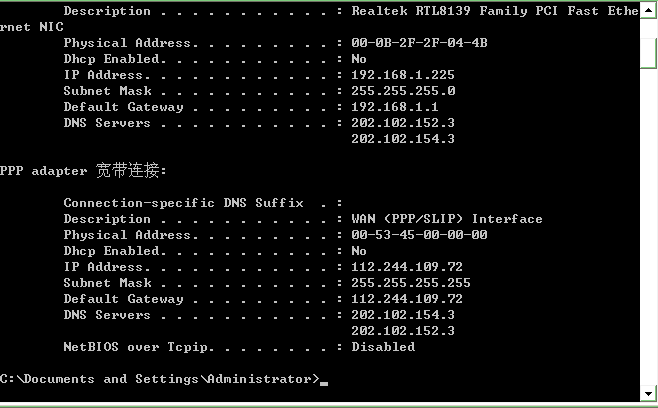The height and width of the screenshot is (408, 658).
Task: Click the NetBIOS over Tcpip Disabled value
Action: point(383,347)
